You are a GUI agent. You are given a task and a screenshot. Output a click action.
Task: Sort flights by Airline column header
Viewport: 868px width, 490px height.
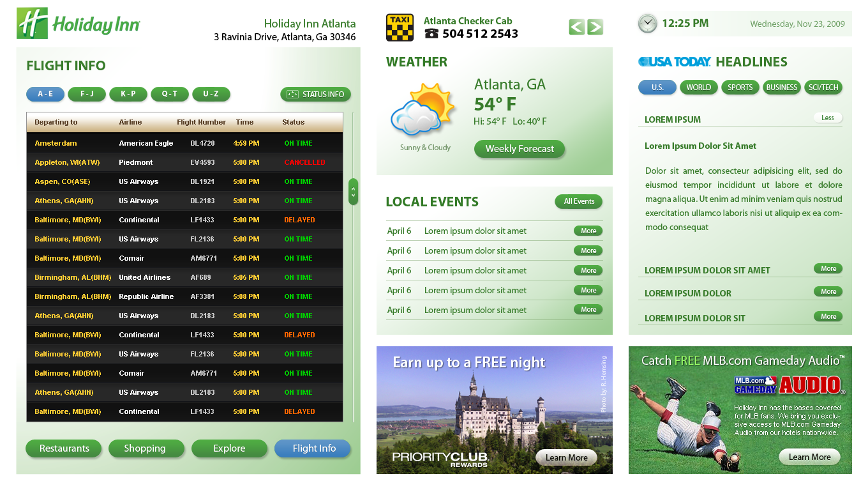(x=130, y=122)
